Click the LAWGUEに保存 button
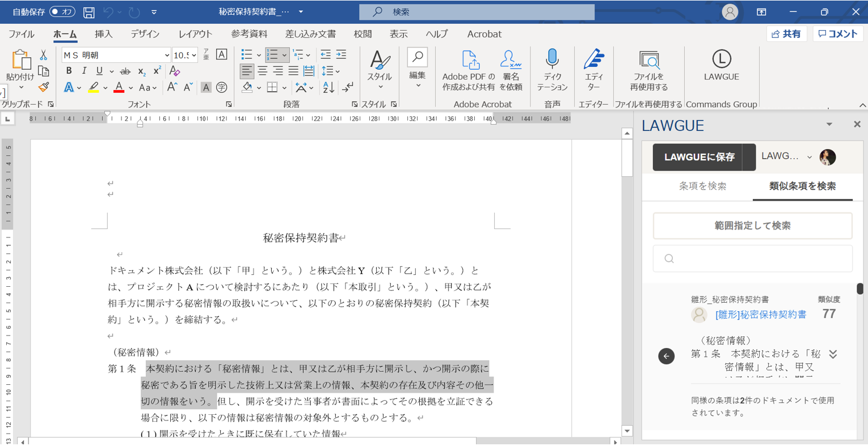The height and width of the screenshot is (446, 868). click(x=699, y=157)
